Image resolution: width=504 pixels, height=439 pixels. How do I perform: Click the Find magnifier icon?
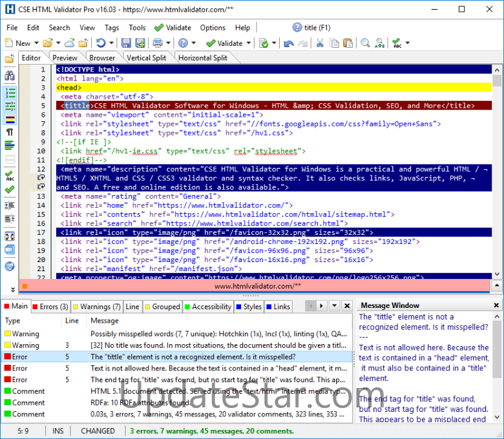365,43
